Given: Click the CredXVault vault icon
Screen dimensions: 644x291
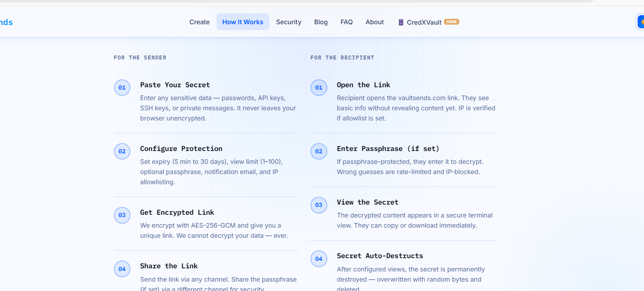Looking at the screenshot, I should [x=401, y=22].
